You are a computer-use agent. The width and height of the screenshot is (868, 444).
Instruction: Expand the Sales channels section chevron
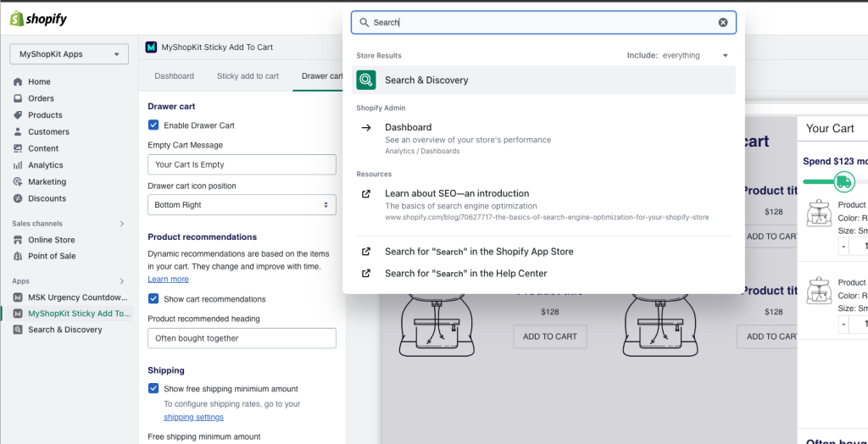(x=122, y=224)
